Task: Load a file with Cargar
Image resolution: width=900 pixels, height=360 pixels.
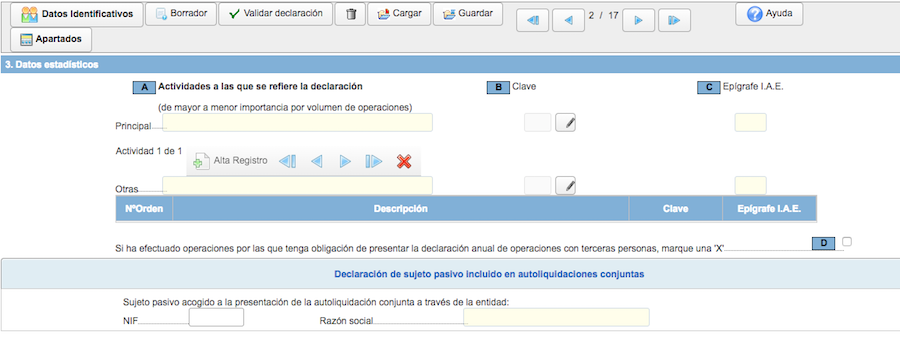Action: (399, 14)
